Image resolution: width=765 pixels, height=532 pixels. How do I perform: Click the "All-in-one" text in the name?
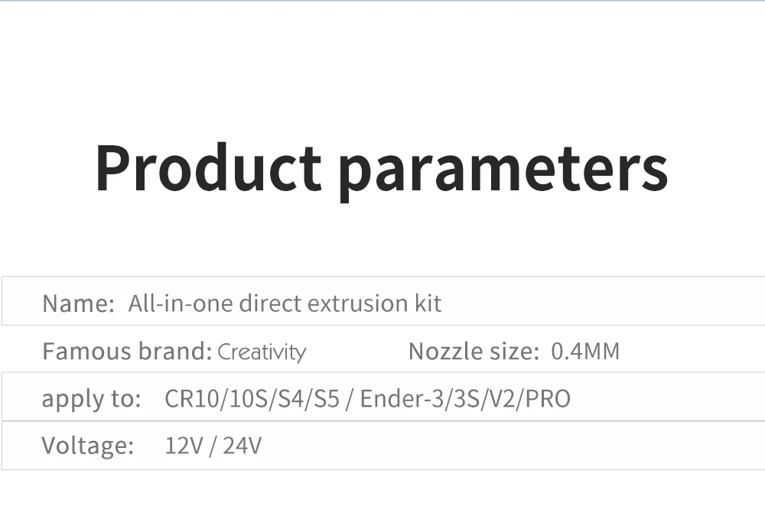click(180, 303)
